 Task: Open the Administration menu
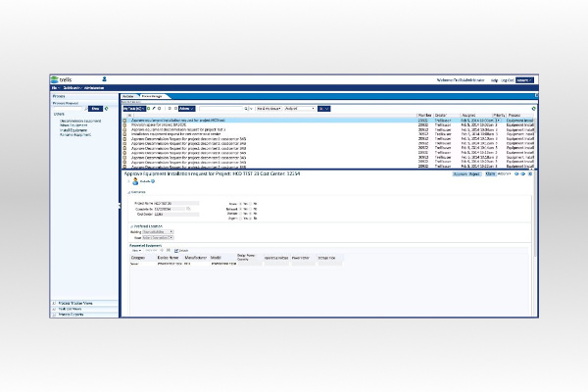coord(93,88)
